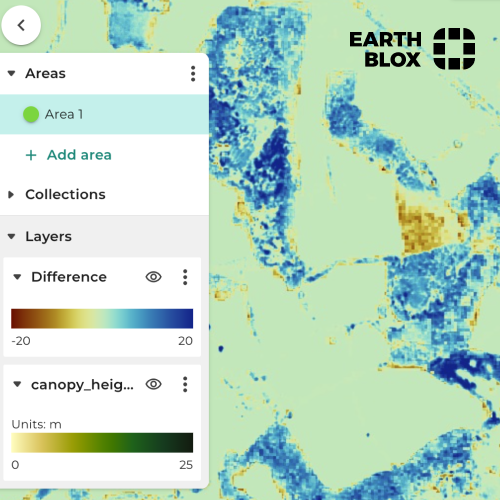500x500 pixels.
Task: Collapse the canopy_height layer legend
Action: coord(17,384)
